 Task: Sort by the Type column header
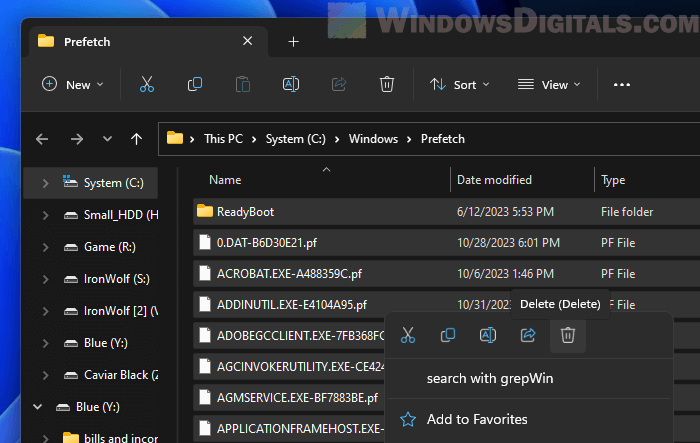[x=612, y=180]
